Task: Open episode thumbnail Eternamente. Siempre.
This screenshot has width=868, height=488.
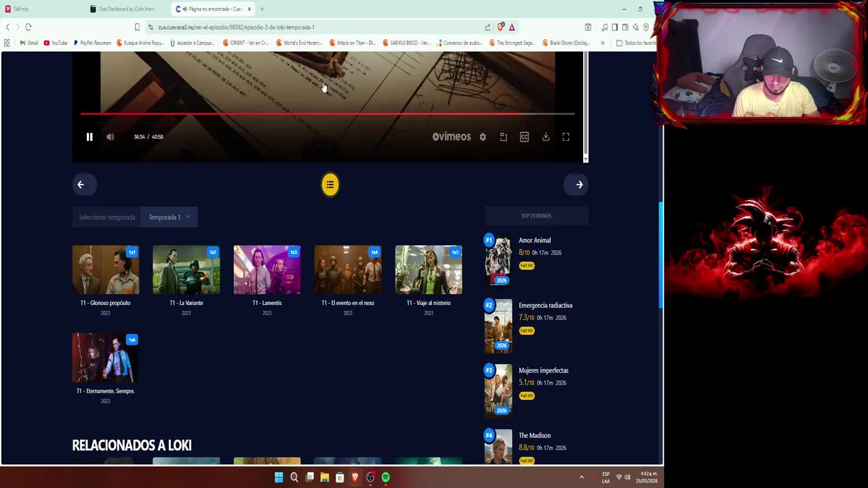Action: (105, 358)
